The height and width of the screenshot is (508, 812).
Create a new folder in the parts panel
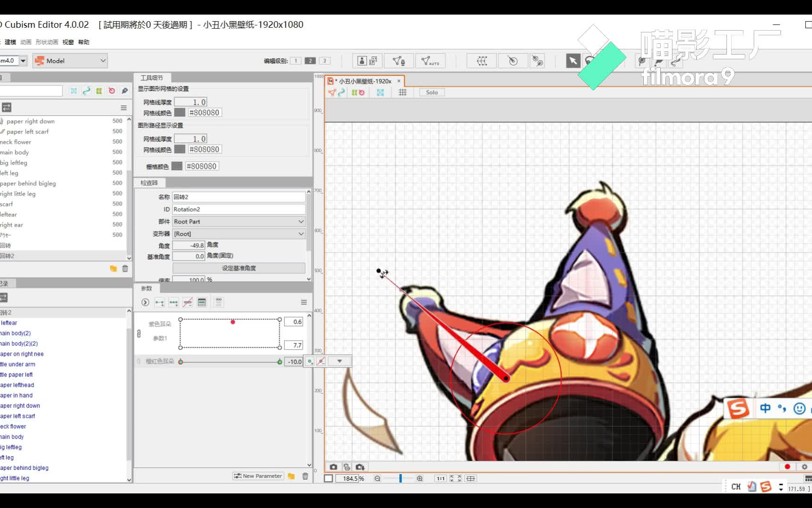(x=113, y=269)
